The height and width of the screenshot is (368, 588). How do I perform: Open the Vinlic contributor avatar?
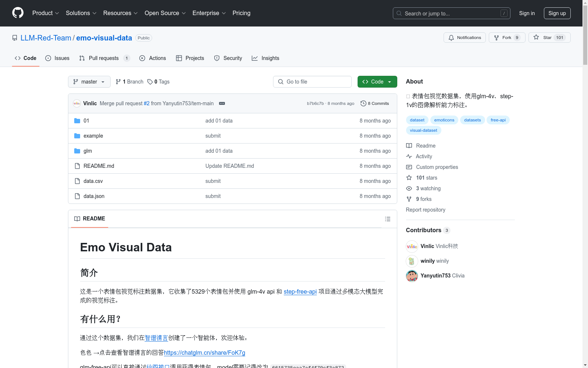pyautogui.click(x=412, y=246)
